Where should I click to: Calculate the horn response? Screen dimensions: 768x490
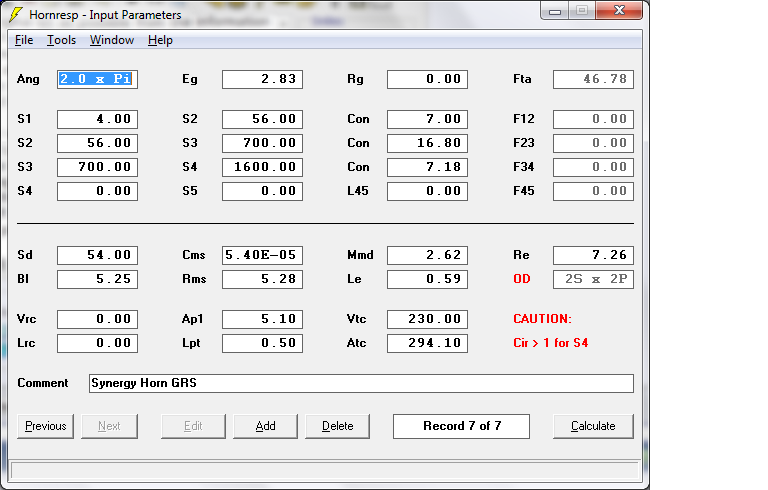pyautogui.click(x=593, y=426)
